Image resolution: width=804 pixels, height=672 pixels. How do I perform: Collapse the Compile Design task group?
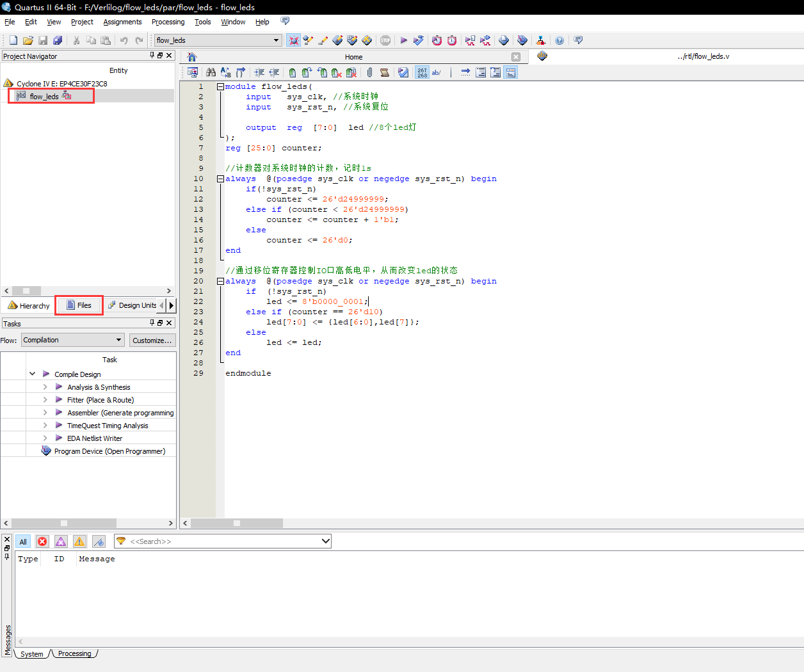(x=32, y=374)
